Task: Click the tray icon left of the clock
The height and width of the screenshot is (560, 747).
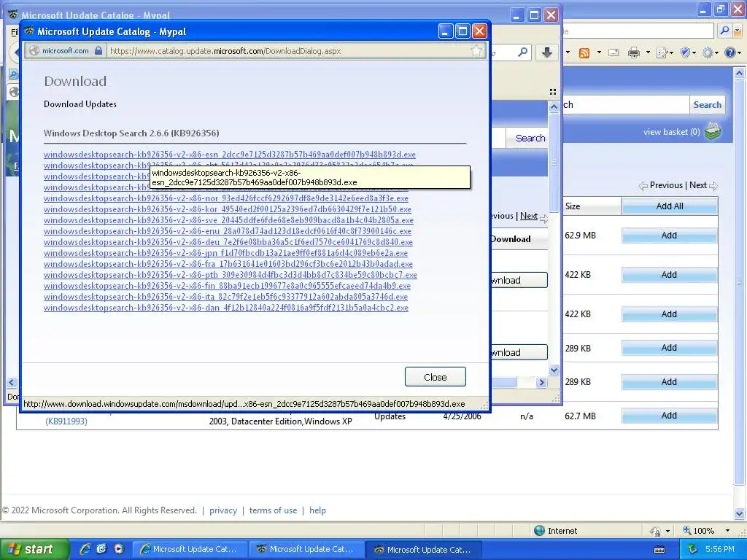Action: (x=693, y=550)
